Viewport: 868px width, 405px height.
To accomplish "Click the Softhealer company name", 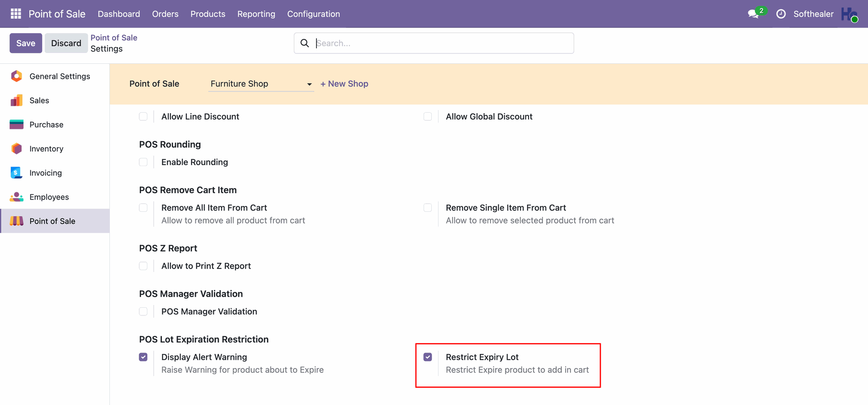I will 814,14.
